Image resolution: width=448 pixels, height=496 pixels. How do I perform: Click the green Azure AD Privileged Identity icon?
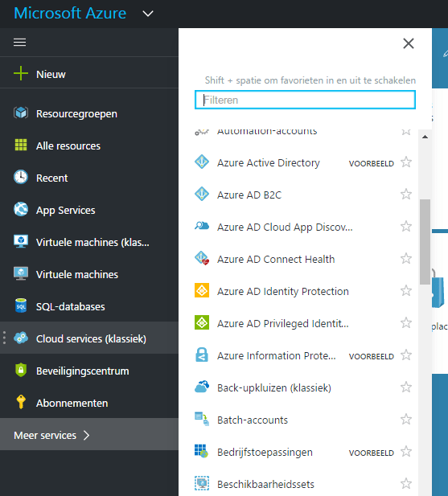(x=202, y=322)
